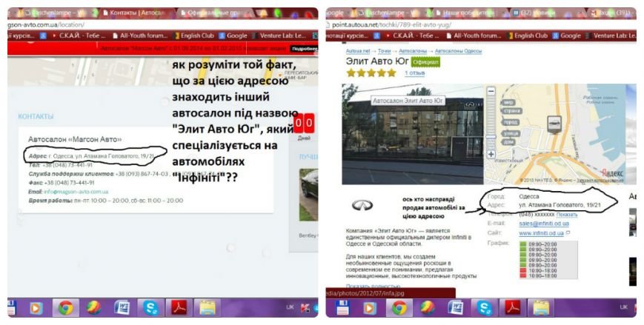
Task: Click the 'Подробнее' button on red banner
Action: point(304,49)
